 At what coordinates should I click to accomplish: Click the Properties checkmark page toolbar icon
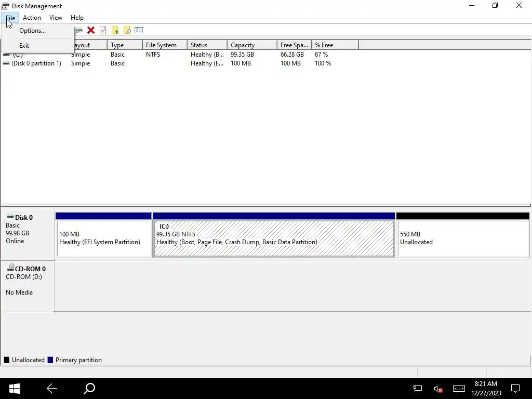[103, 30]
